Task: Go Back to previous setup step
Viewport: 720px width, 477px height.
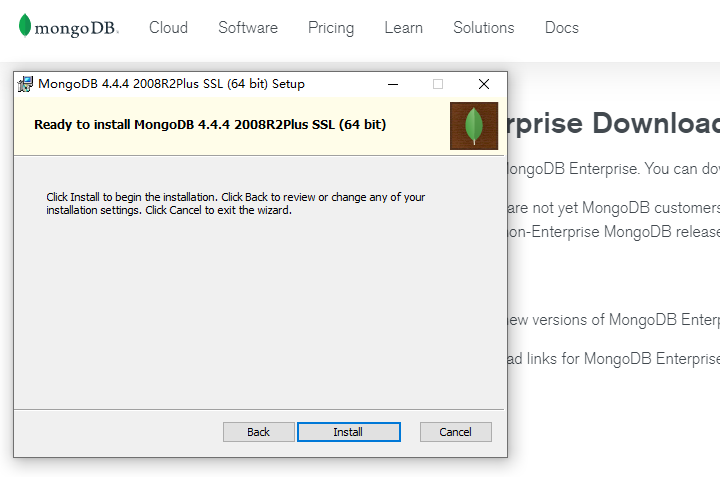Action: coord(259,432)
